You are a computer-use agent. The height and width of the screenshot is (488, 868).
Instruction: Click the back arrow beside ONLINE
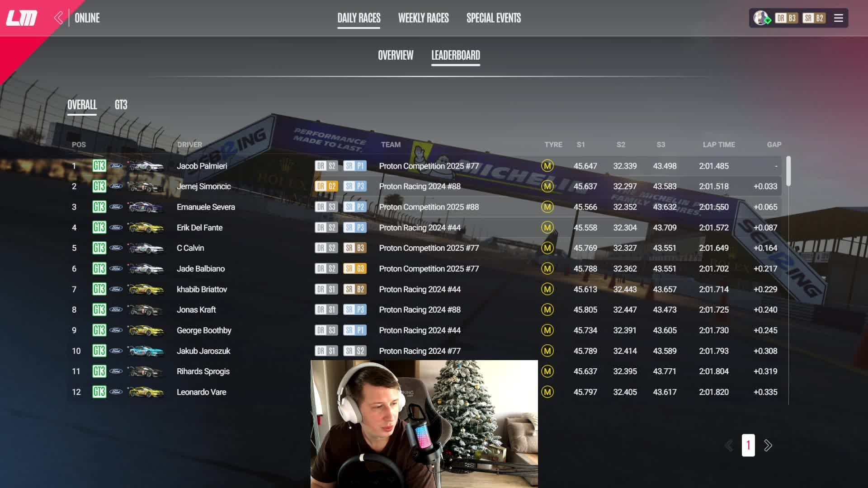pyautogui.click(x=58, y=18)
